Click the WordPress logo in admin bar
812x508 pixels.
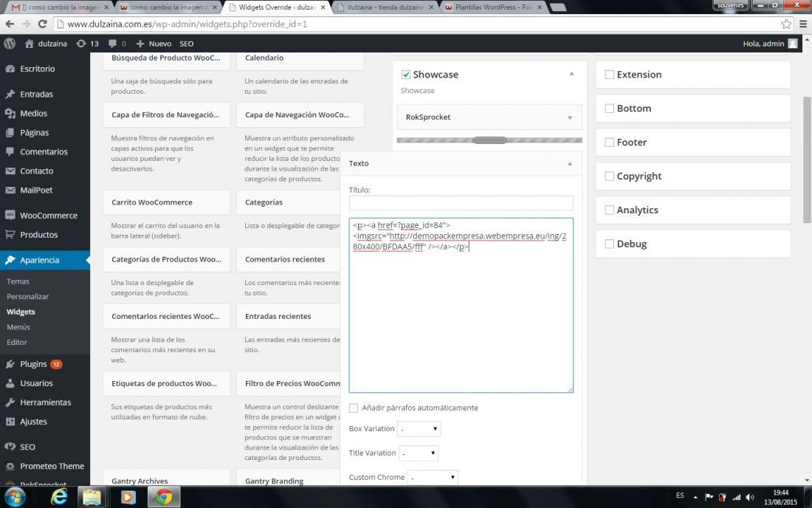(x=10, y=44)
